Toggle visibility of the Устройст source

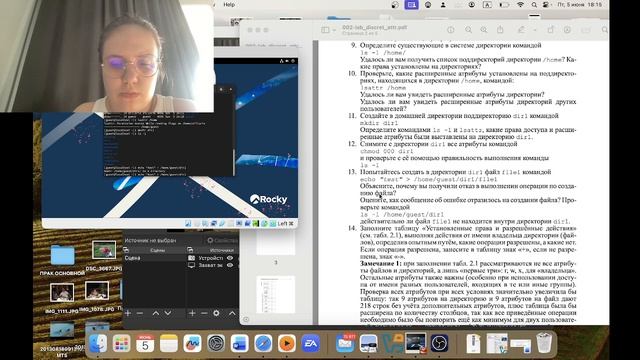pyautogui.click(x=230, y=258)
